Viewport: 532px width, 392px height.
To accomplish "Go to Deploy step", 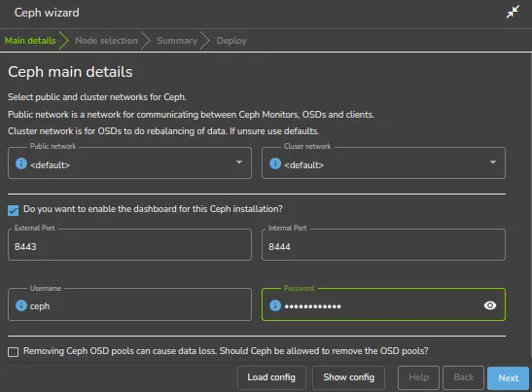I will [231, 41].
